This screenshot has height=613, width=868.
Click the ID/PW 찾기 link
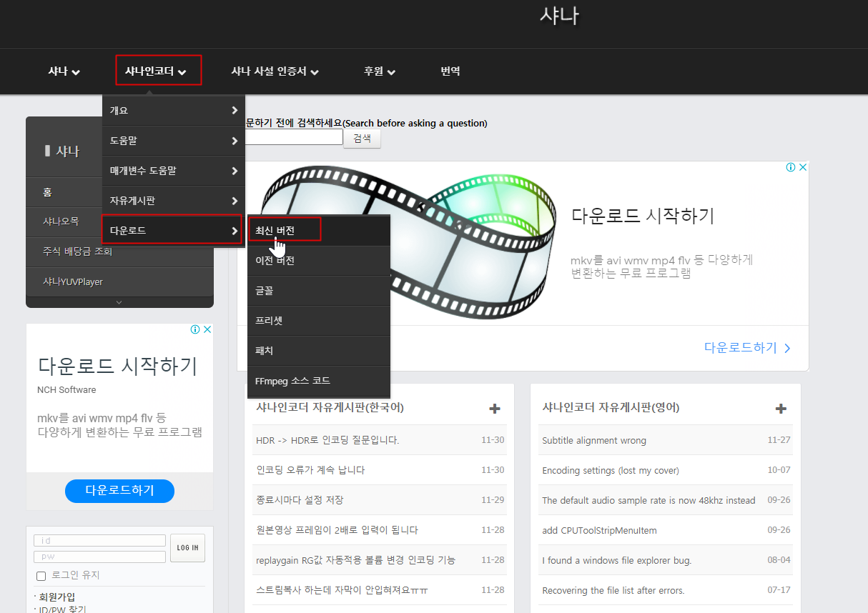tap(62, 609)
